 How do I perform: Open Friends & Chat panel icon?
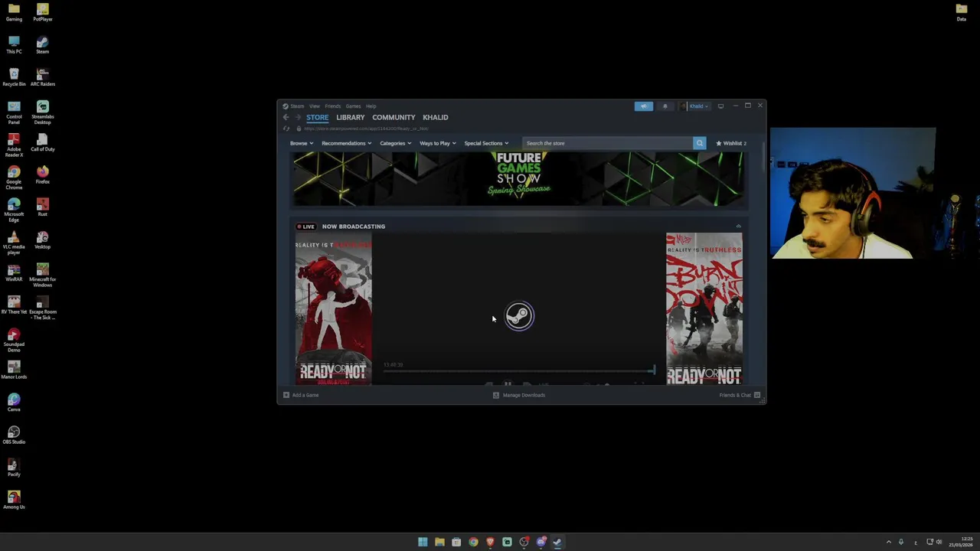tap(757, 395)
